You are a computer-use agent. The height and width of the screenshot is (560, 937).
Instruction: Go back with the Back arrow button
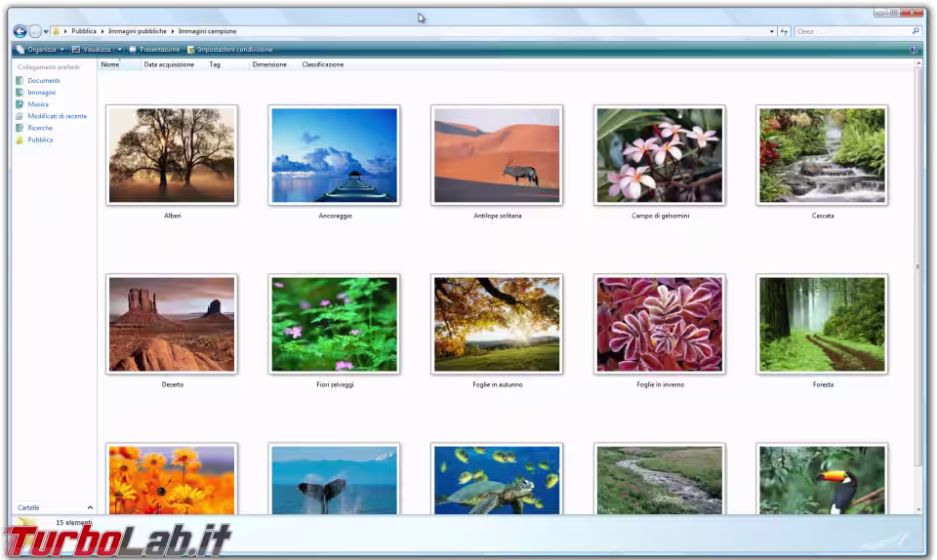[x=20, y=31]
